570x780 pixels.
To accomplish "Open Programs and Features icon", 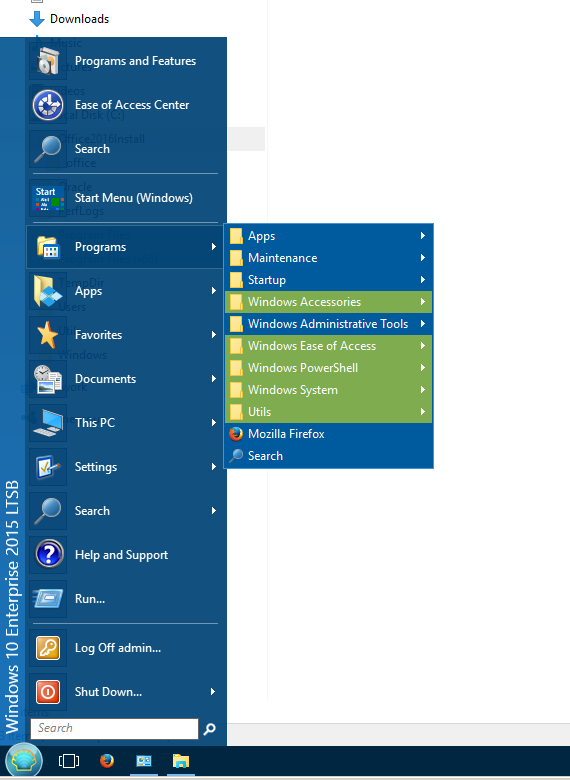I will (x=48, y=61).
